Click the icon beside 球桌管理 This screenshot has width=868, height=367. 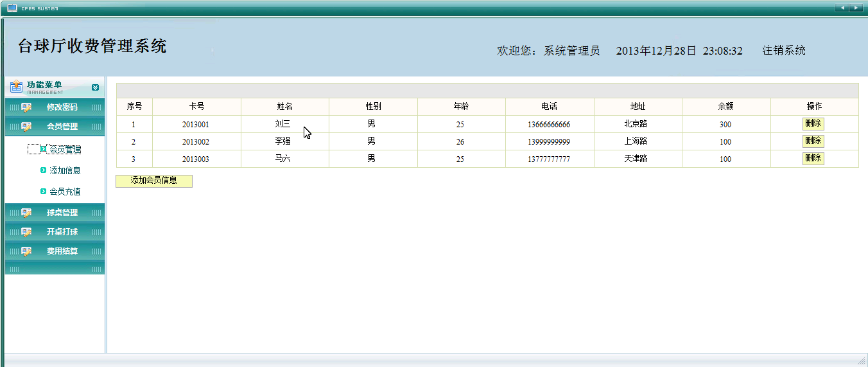pyautogui.click(x=26, y=213)
